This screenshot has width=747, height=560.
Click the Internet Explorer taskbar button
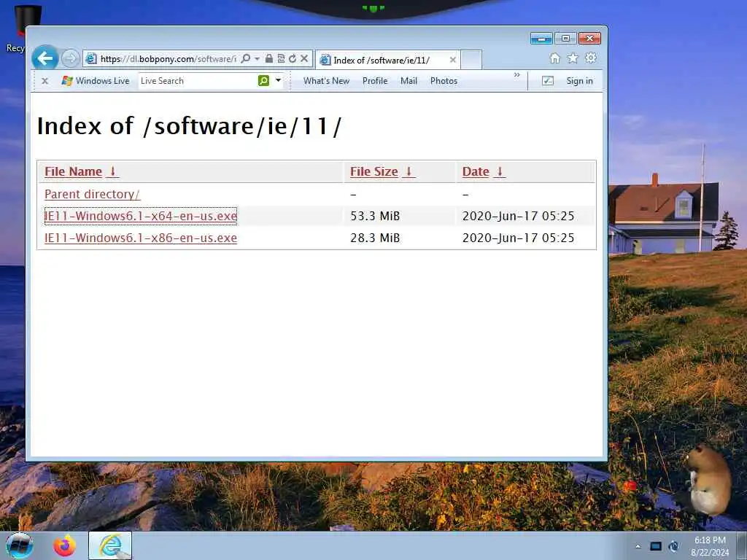point(110,545)
